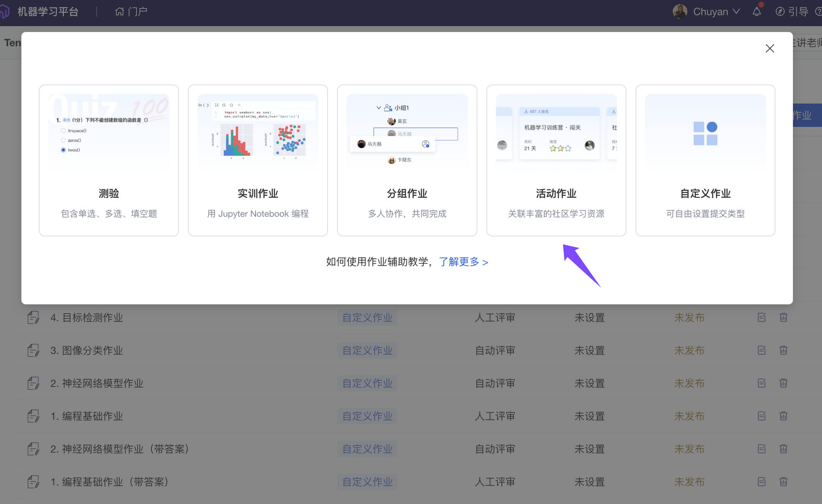Edit the 目标检测作业 assignment
The image size is (822, 504).
[x=762, y=317]
